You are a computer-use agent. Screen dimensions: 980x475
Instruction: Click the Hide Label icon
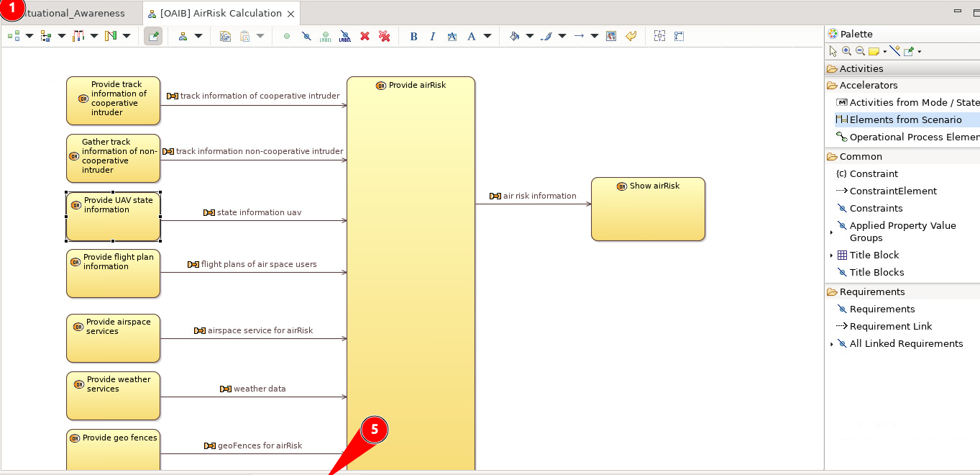345,36
